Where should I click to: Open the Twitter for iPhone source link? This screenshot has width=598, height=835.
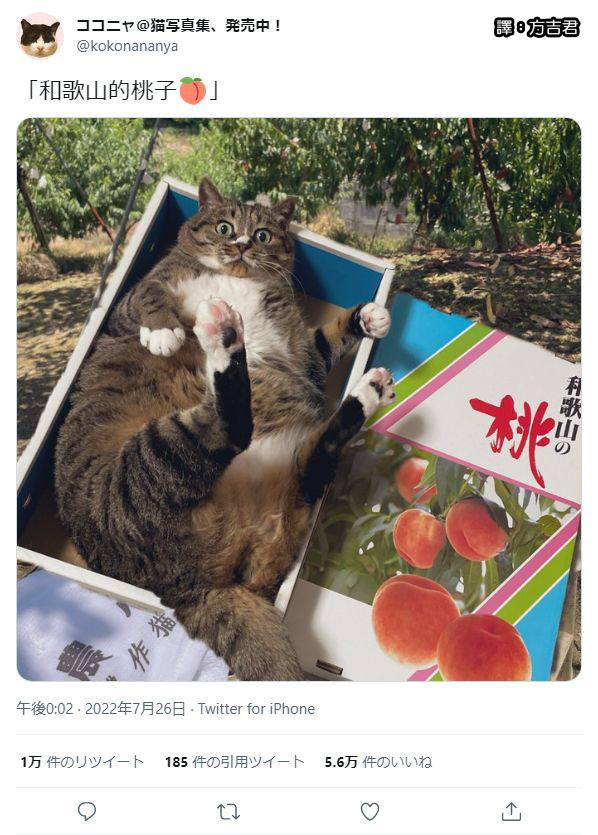(x=257, y=709)
